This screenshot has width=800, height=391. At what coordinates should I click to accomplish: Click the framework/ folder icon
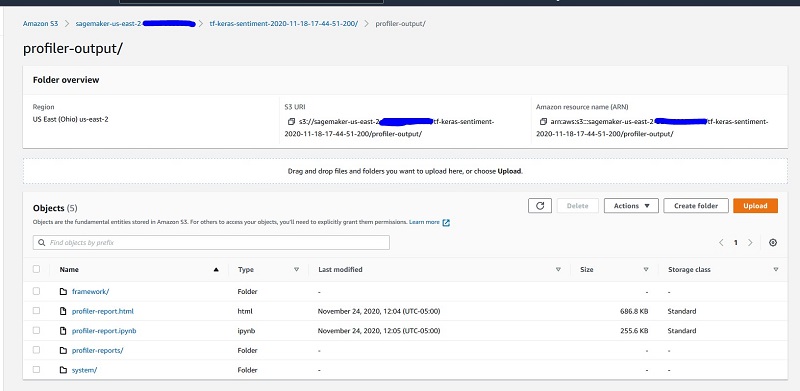[x=63, y=291]
